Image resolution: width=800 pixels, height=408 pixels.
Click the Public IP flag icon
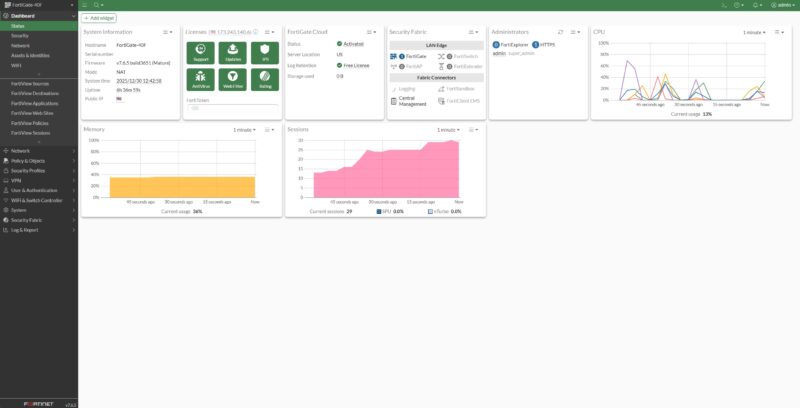click(x=119, y=99)
